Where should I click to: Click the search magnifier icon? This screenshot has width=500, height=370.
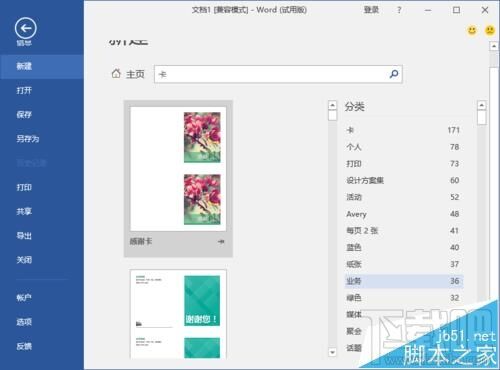394,74
